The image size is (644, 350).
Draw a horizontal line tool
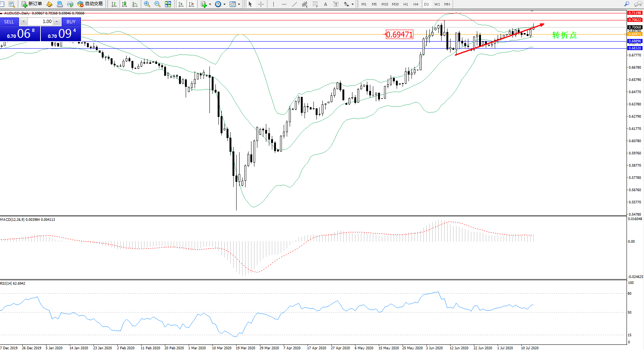pos(284,4)
